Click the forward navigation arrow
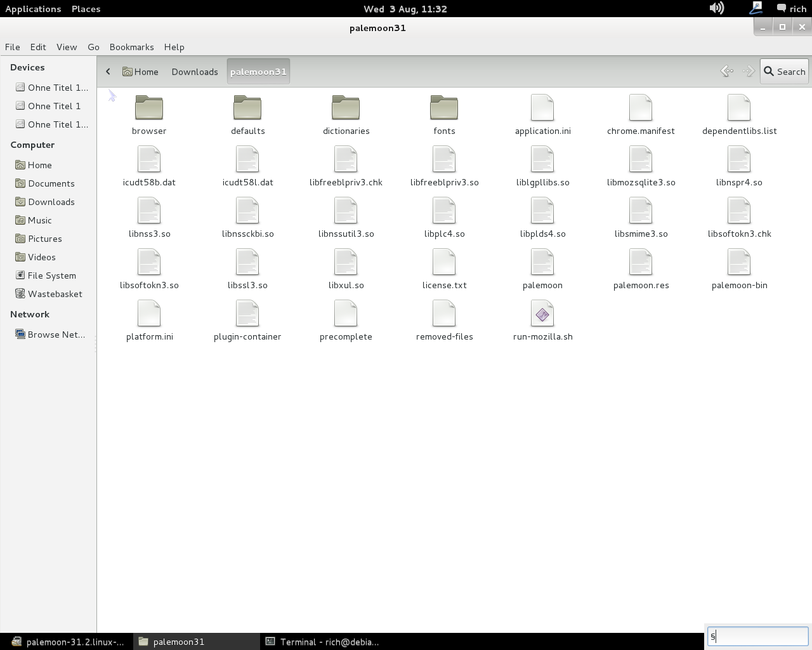Viewport: 812px width, 650px height. click(x=749, y=71)
